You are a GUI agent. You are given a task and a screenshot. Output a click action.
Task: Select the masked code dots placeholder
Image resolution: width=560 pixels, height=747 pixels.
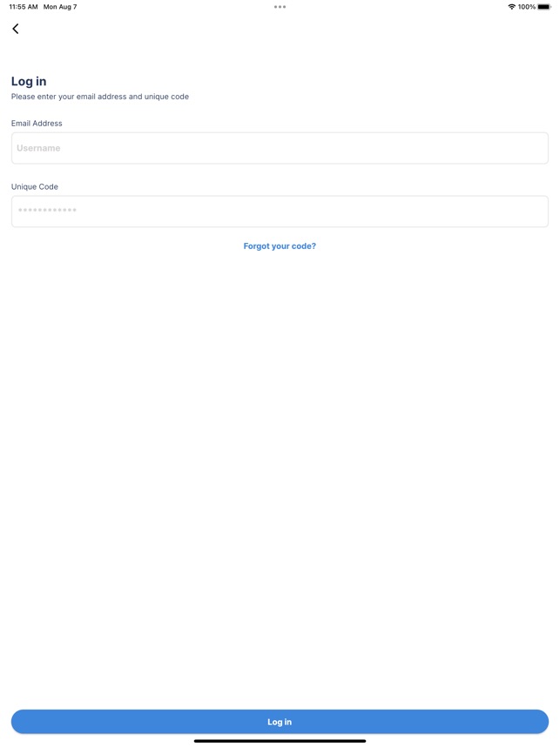point(46,211)
